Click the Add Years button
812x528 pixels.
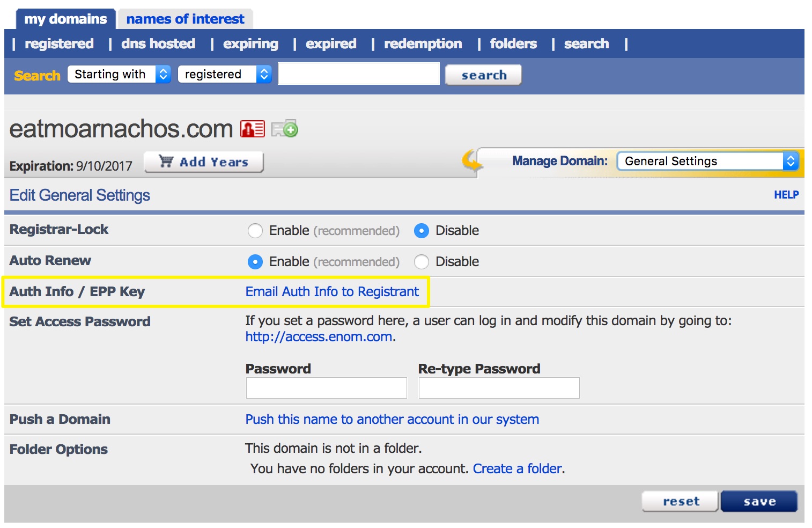point(204,162)
